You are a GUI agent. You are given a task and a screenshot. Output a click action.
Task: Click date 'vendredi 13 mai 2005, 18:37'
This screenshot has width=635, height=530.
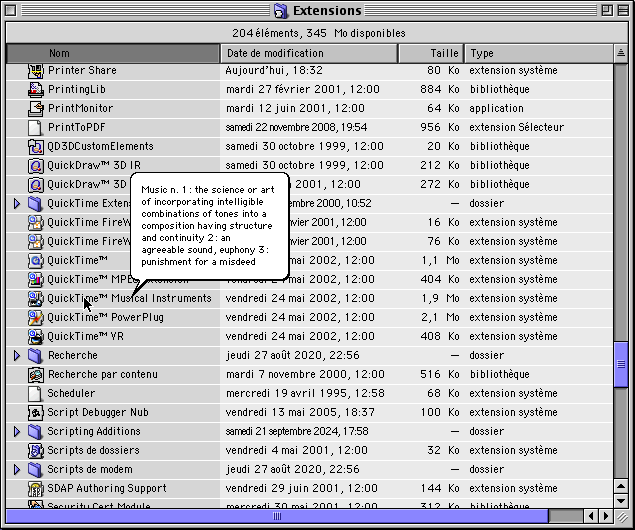tap(300, 413)
